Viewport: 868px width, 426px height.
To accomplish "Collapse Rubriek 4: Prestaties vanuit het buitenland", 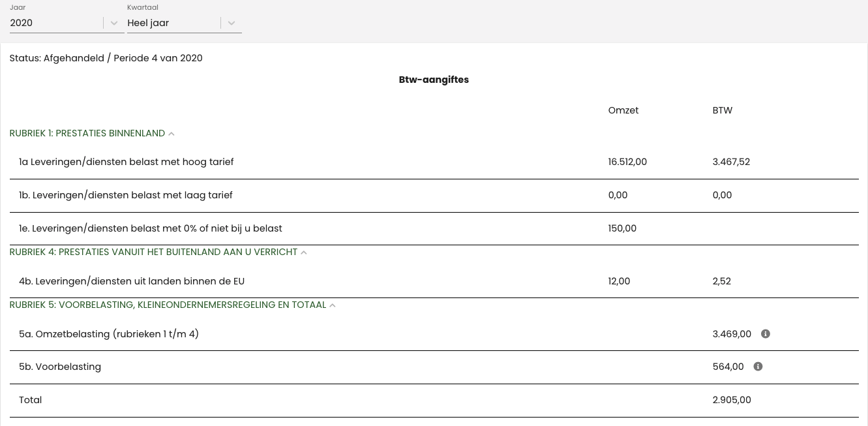I will click(x=304, y=252).
